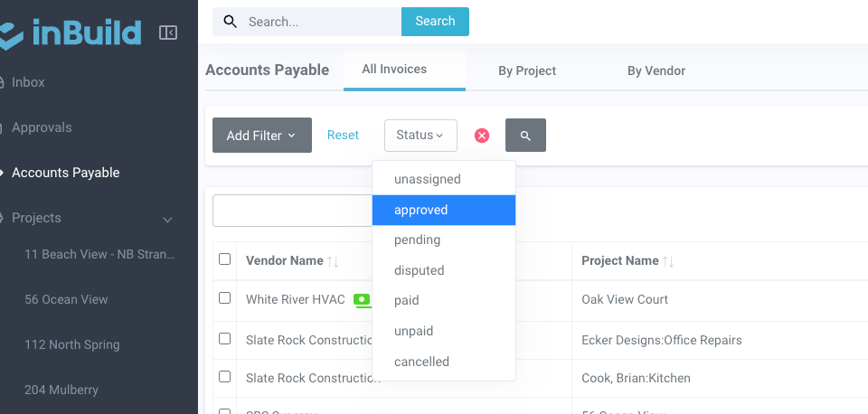The image size is (868, 414).
Task: Collapse the Projects section chevron
Action: (167, 219)
